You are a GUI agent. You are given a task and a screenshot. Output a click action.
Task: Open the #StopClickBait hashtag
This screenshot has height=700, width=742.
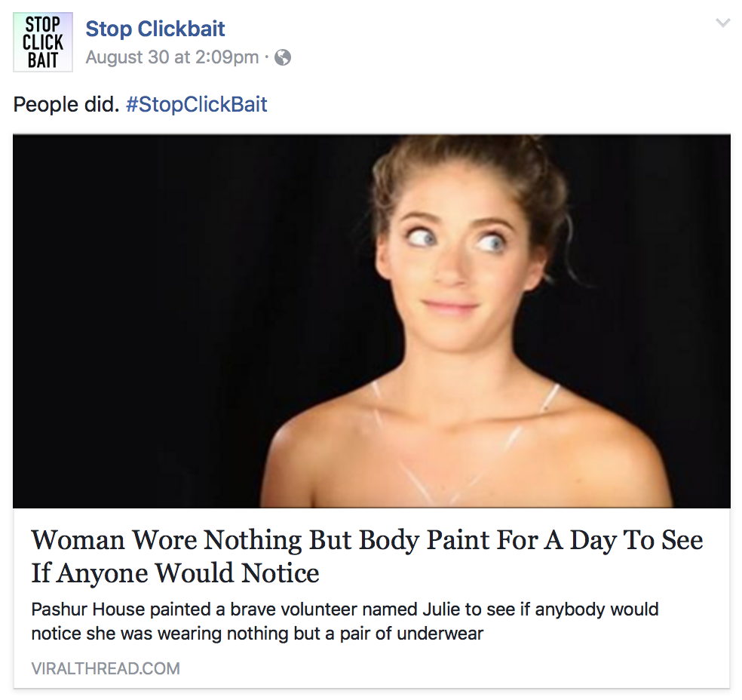tap(197, 104)
